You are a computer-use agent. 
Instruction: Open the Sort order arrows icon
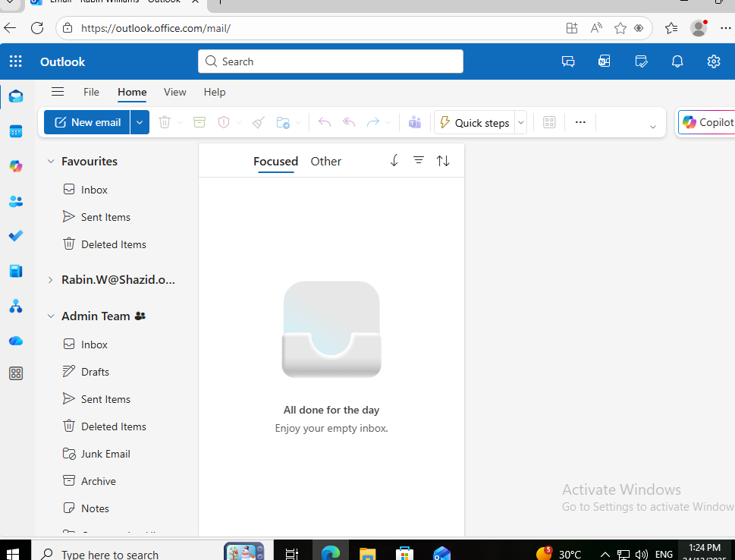point(443,161)
